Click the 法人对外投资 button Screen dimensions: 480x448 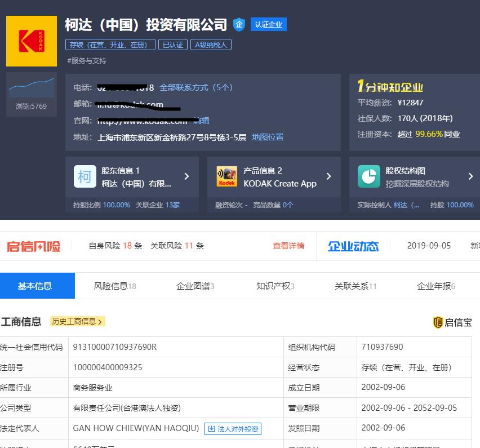point(233,429)
